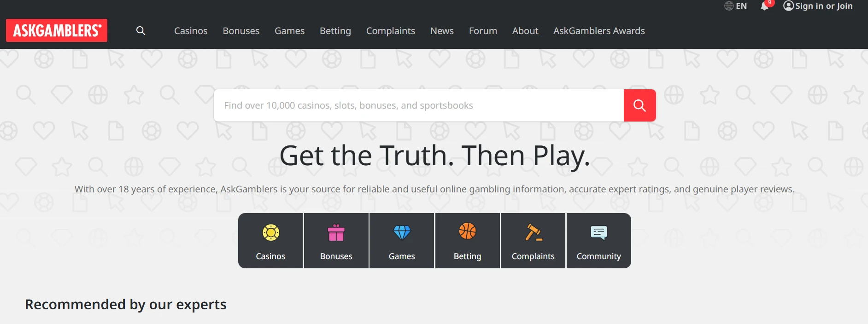Image resolution: width=868 pixels, height=324 pixels.
Task: Click the AskGamblers logo
Action: 57,30
